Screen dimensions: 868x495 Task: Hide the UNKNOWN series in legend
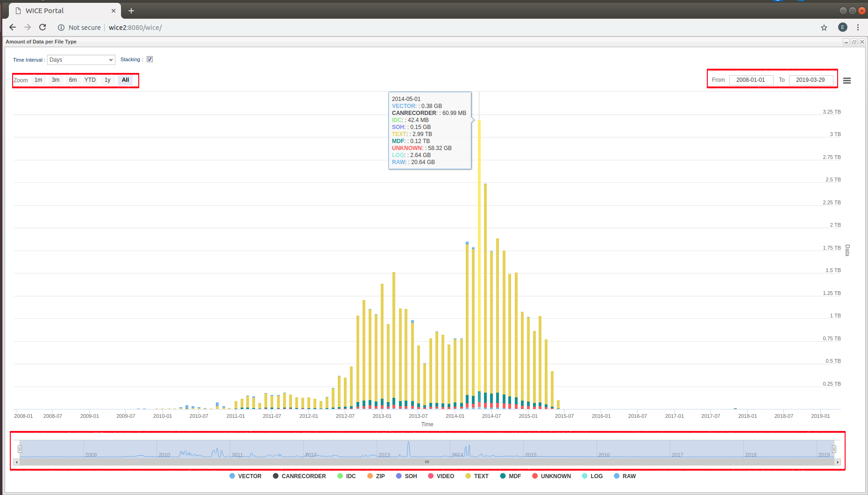click(551, 476)
